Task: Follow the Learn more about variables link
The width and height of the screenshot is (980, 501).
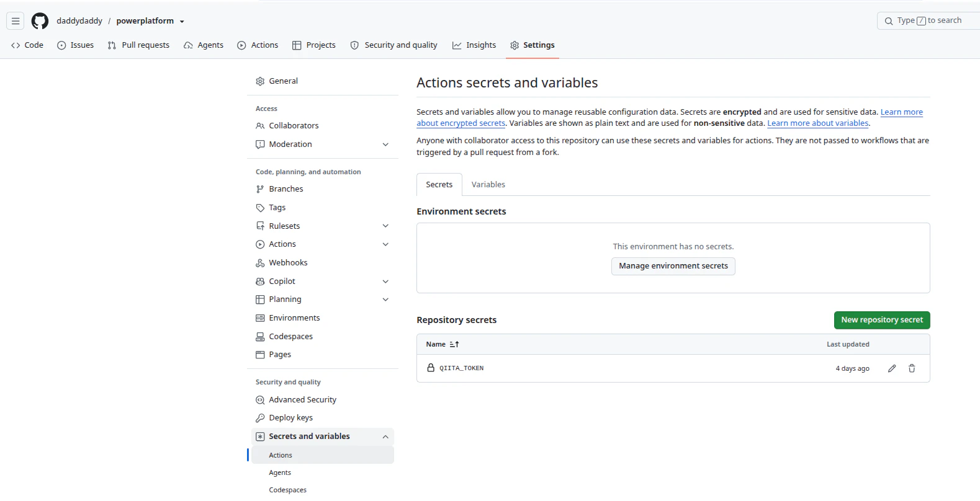Action: click(818, 123)
